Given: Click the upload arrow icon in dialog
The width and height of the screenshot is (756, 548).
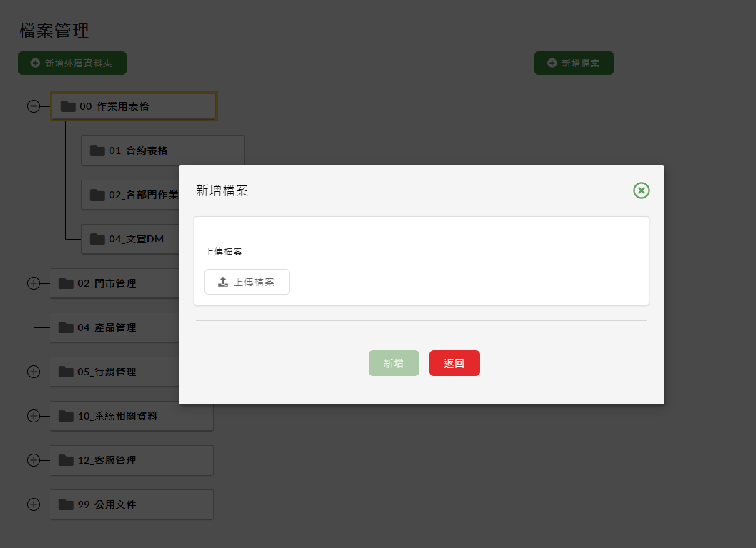Looking at the screenshot, I should pyautogui.click(x=223, y=282).
